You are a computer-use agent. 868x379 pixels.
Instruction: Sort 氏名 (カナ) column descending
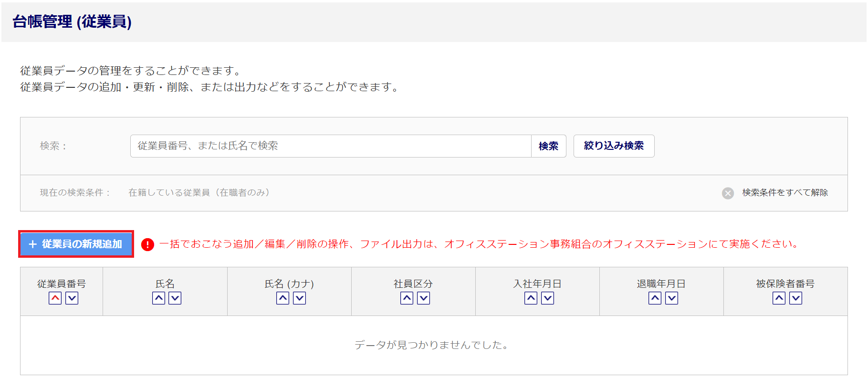[299, 298]
